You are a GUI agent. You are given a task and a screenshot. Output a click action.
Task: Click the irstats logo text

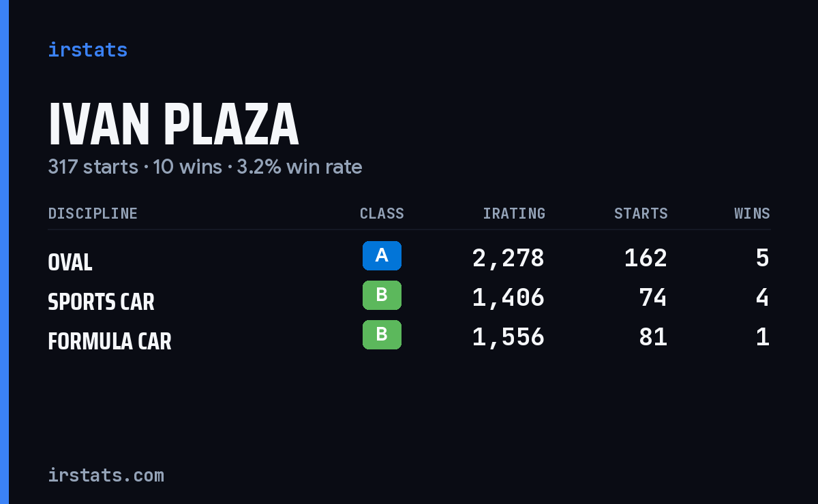pos(87,50)
